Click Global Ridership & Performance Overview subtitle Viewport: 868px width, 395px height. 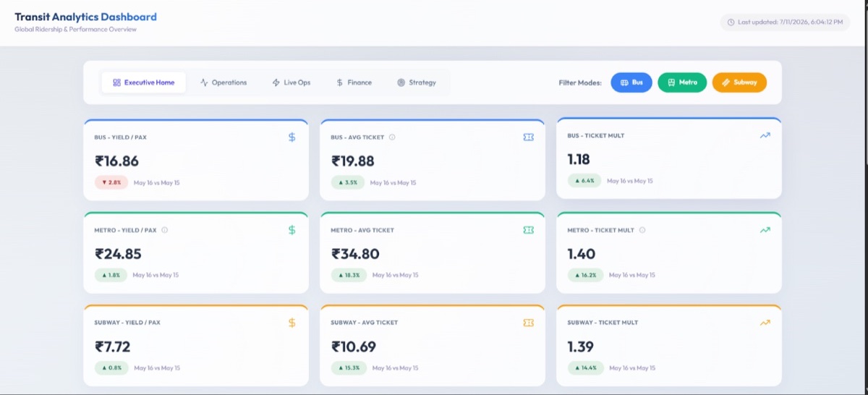pos(75,30)
